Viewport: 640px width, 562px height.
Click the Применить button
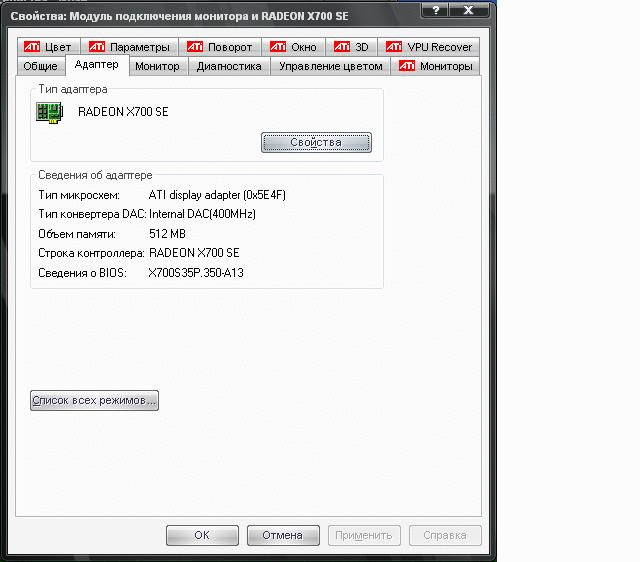[364, 535]
